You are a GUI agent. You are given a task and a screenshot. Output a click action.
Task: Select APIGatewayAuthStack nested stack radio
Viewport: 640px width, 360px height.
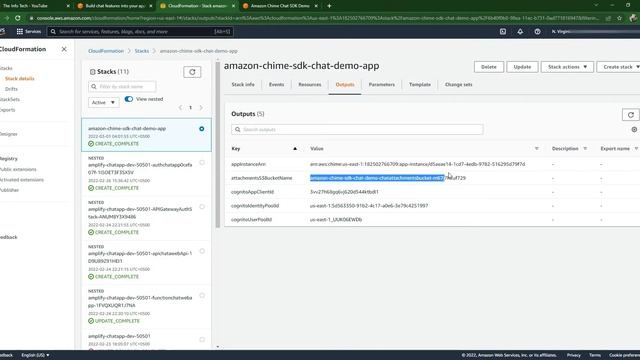tap(202, 207)
